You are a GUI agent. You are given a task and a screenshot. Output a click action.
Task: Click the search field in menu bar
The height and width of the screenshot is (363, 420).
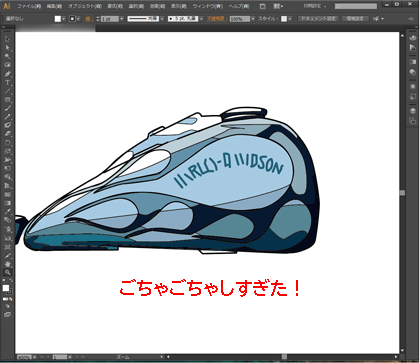pyautogui.click(x=356, y=6)
